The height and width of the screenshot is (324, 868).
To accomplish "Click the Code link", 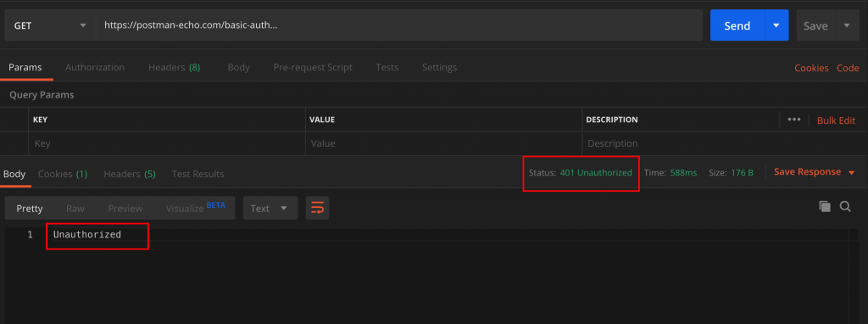I will tap(848, 68).
